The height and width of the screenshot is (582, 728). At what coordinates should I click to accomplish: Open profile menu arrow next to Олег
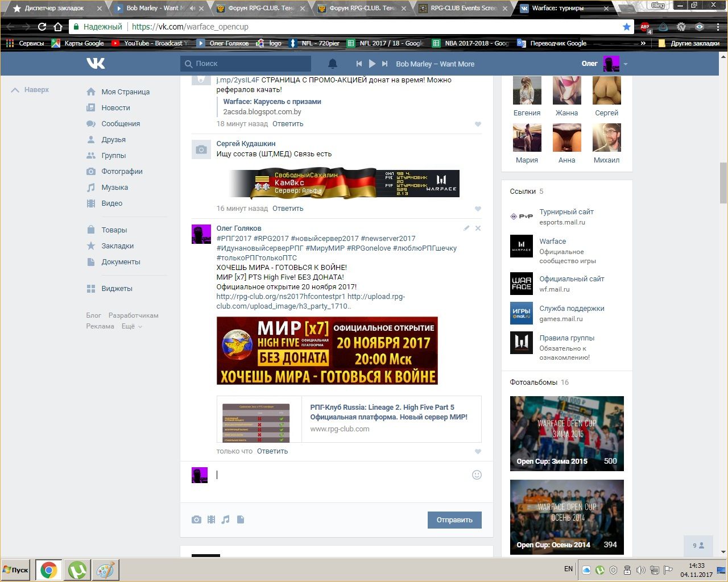[626, 64]
